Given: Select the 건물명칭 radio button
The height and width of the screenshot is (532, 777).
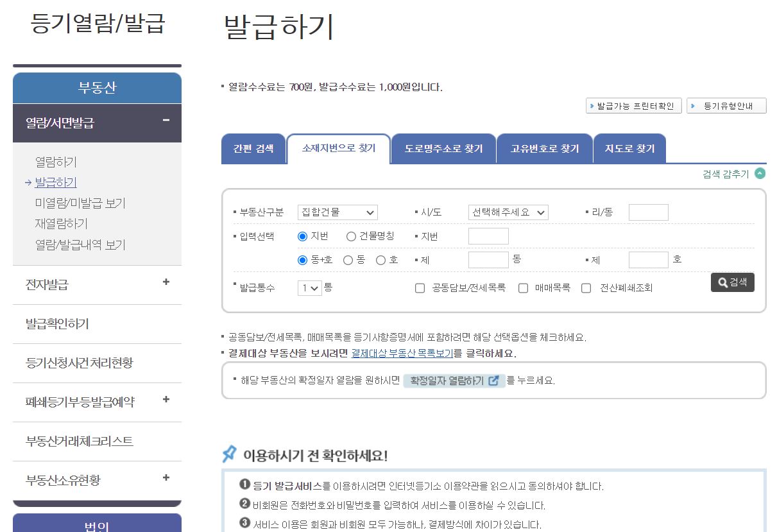Looking at the screenshot, I should point(351,236).
